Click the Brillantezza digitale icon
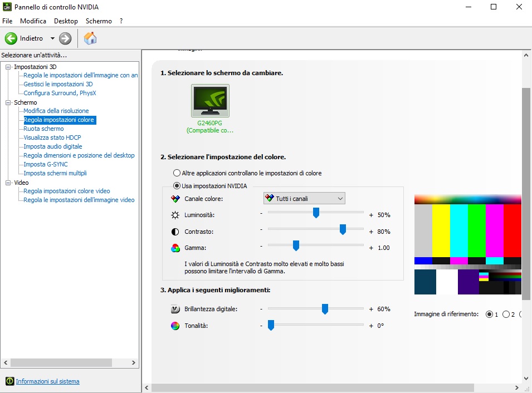Viewport: 532px width, 393px height. click(x=175, y=310)
